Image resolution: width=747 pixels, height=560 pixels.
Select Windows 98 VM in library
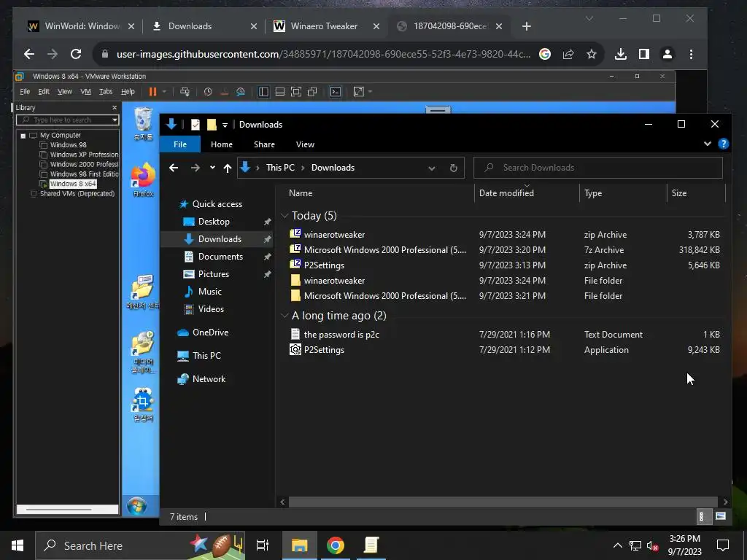68,145
